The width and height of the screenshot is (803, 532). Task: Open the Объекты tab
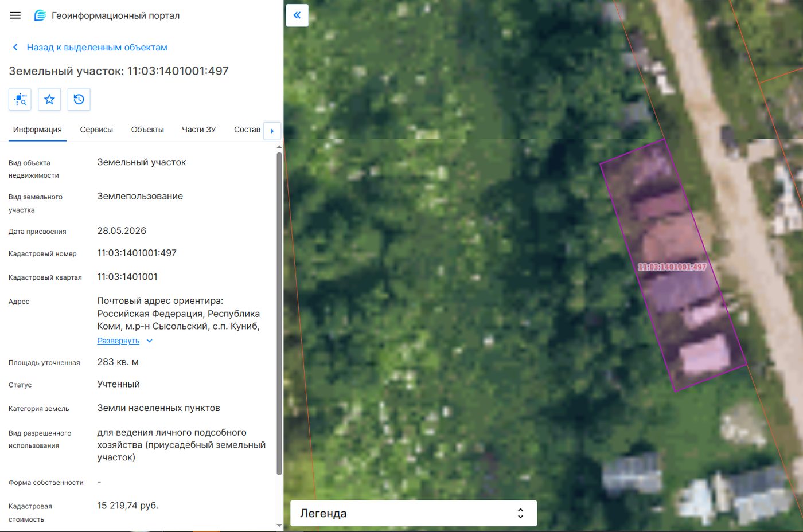(x=147, y=130)
